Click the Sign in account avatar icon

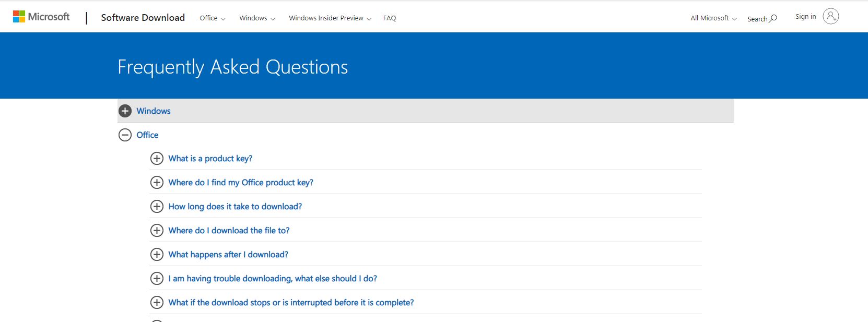(830, 17)
